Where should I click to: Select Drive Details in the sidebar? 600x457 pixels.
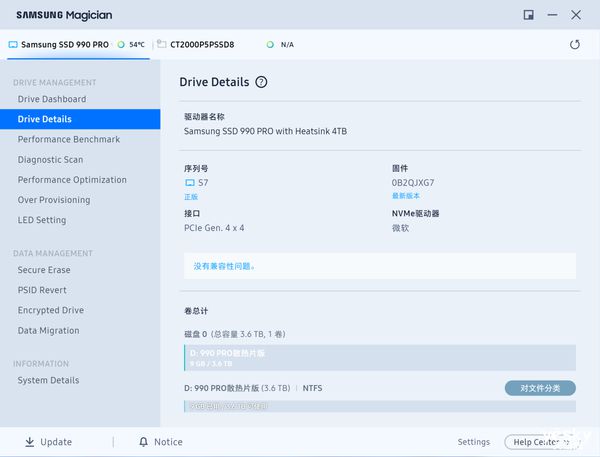[80, 119]
